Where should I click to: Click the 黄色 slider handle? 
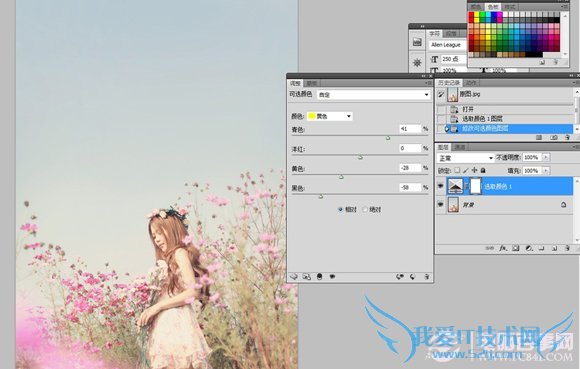(341, 177)
